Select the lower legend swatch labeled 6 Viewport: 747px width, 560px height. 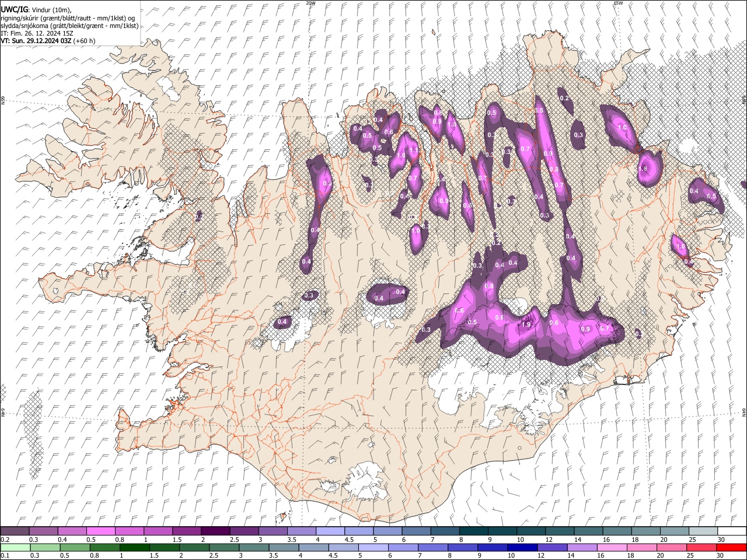(x=404, y=547)
